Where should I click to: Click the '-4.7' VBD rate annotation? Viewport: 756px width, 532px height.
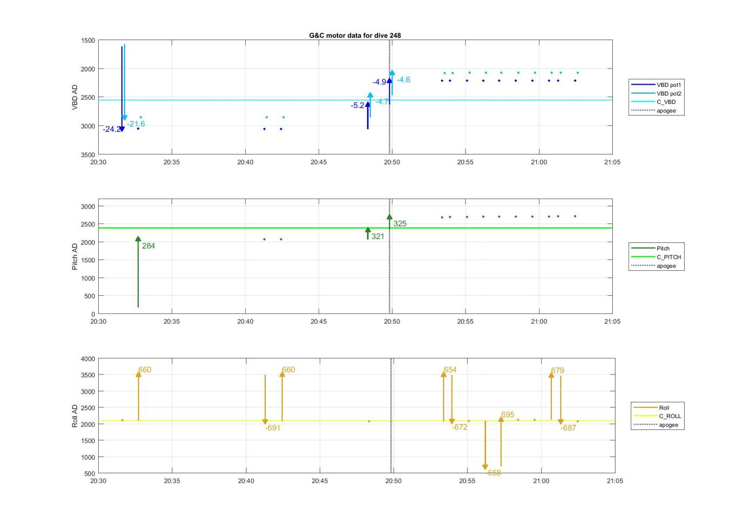pos(382,101)
